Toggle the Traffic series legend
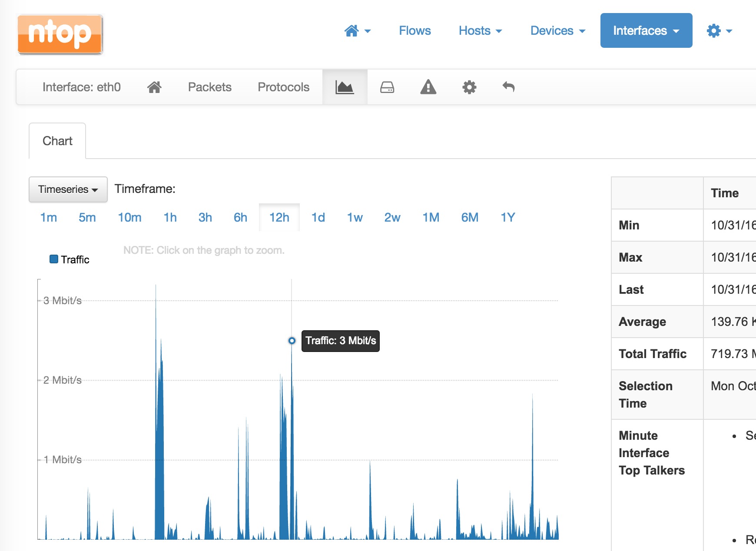The height and width of the screenshot is (551, 756). [70, 259]
